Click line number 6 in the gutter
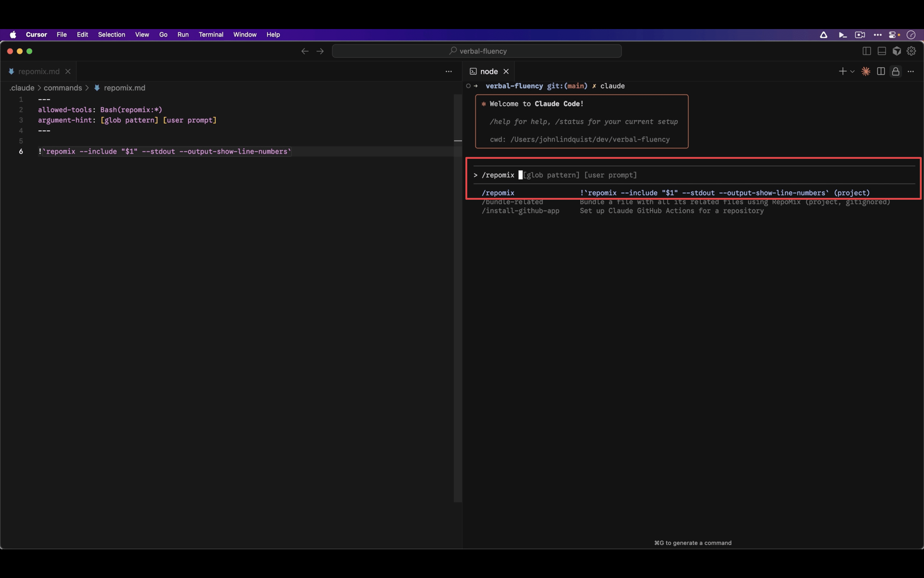This screenshot has width=924, height=578. tap(21, 151)
